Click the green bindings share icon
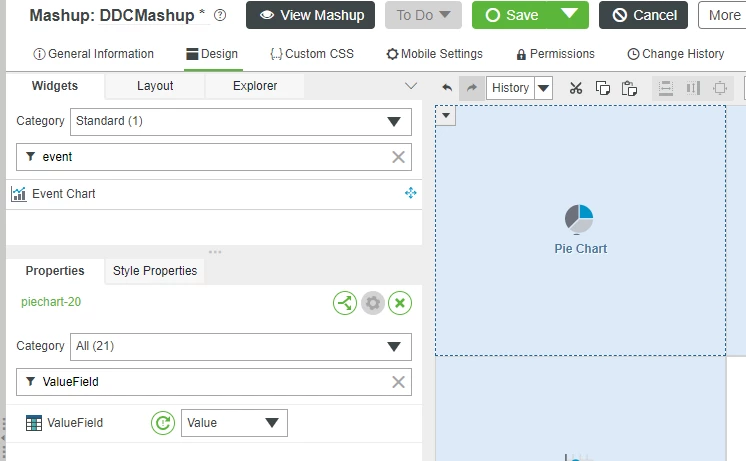The width and height of the screenshot is (746, 461). click(x=345, y=303)
